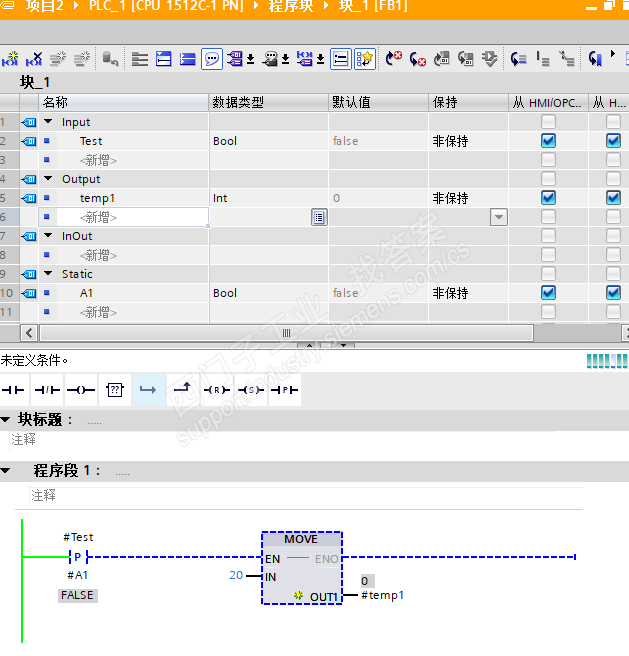Collapse the Output section
629x656 pixels.
48,179
